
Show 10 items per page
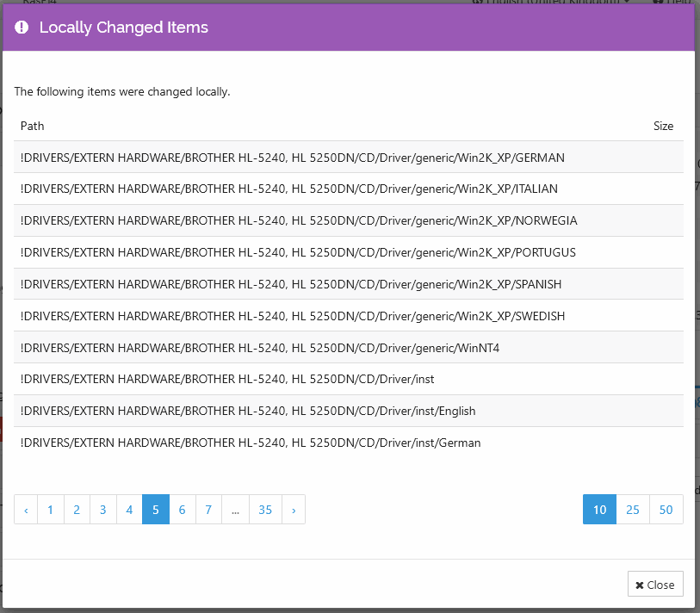599,510
